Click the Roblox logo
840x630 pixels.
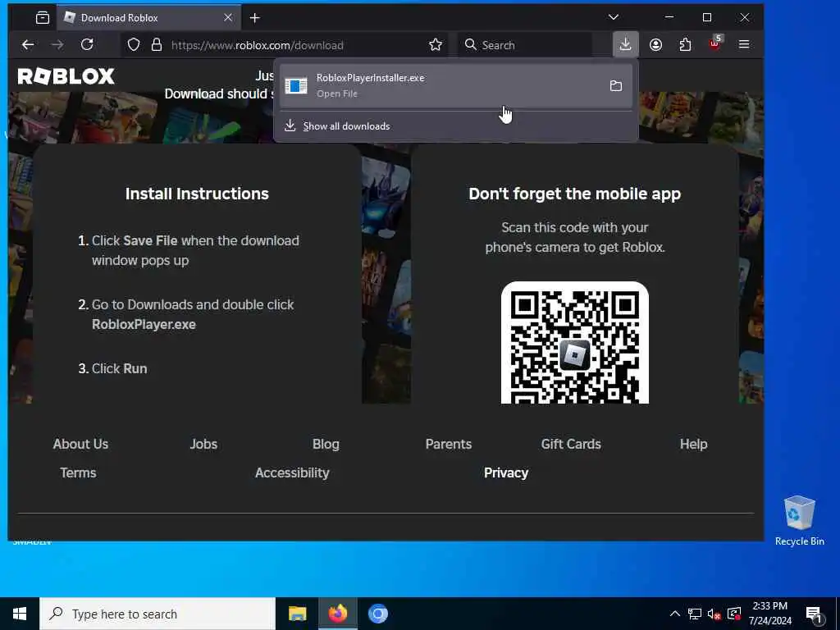coord(66,76)
